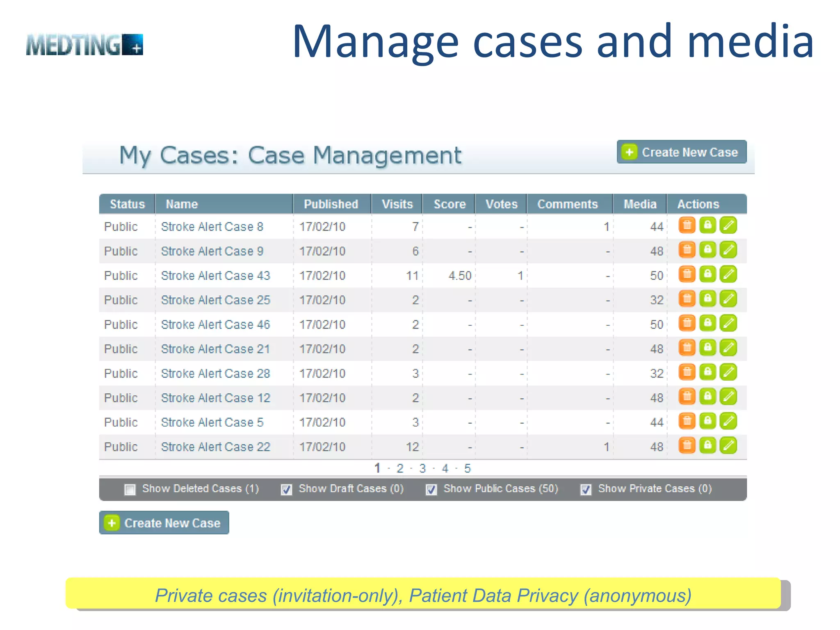Click the MEDTING logo
Screen dimensions: 840x630
(x=84, y=45)
